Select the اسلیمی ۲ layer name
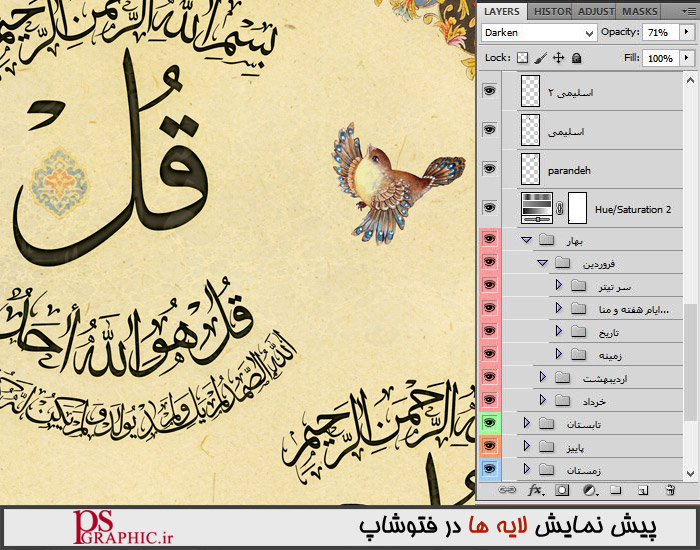Viewport: 700px width, 550px height. (x=571, y=93)
